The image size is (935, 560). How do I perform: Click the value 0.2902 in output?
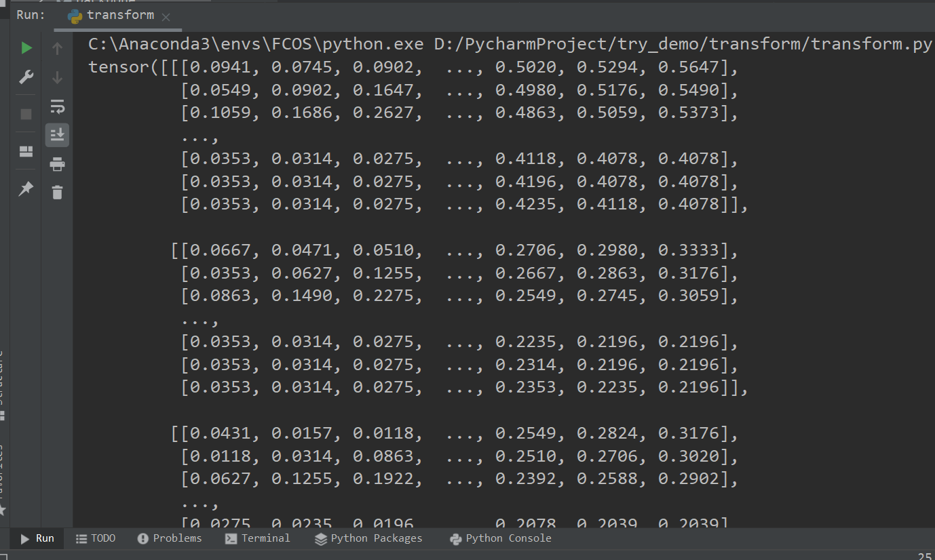click(x=689, y=479)
